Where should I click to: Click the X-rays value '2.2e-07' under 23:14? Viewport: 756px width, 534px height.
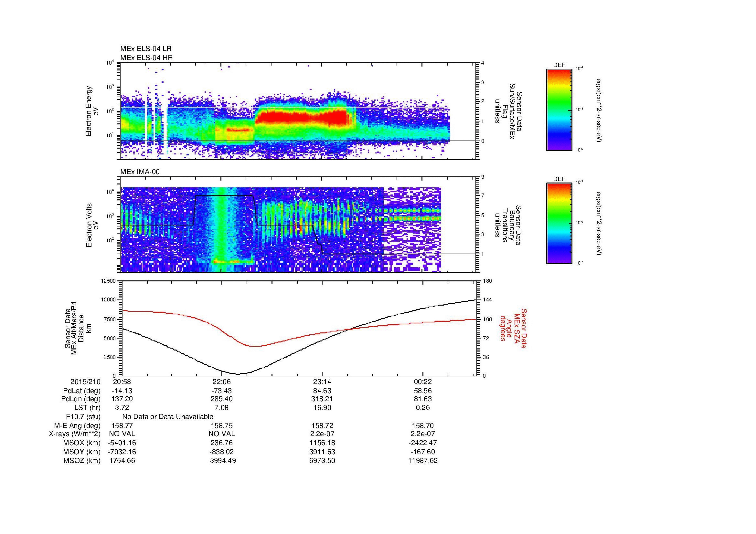pos(322,434)
